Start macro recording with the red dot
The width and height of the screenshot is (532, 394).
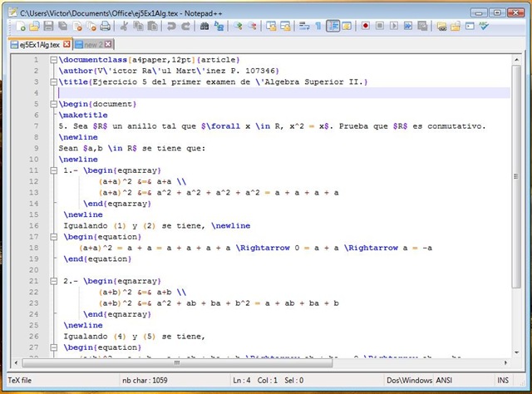pyautogui.click(x=366, y=26)
